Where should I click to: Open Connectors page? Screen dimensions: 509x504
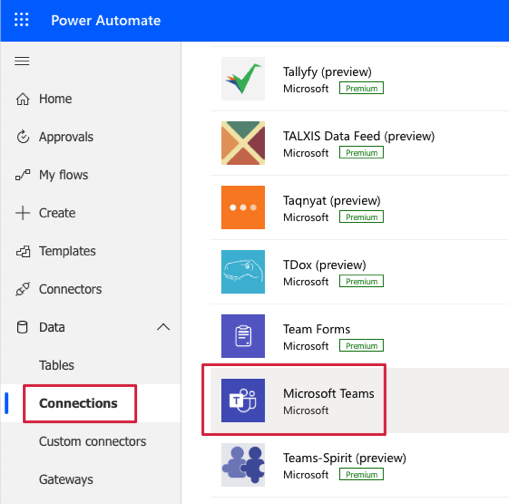coord(70,289)
